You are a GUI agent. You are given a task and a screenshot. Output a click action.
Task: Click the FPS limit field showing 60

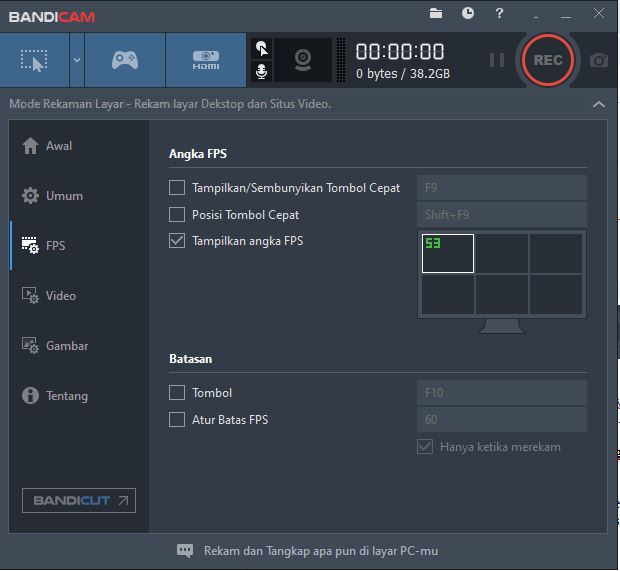pos(502,420)
